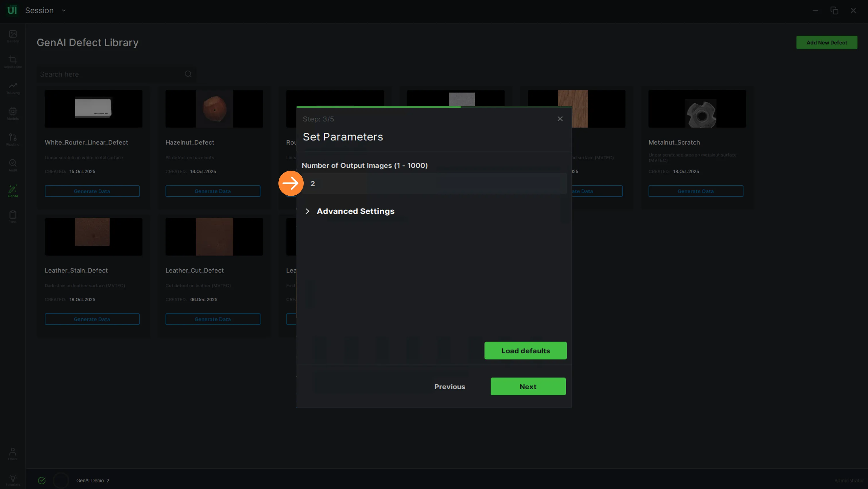Click the "Pit defect on hazelnuts" description
The width and height of the screenshot is (868, 489).
[190, 157]
